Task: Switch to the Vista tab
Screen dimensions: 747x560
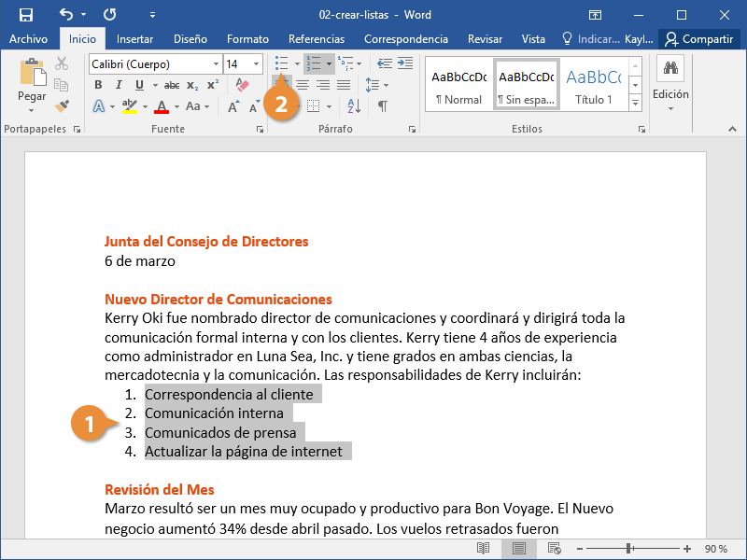Action: coord(533,39)
